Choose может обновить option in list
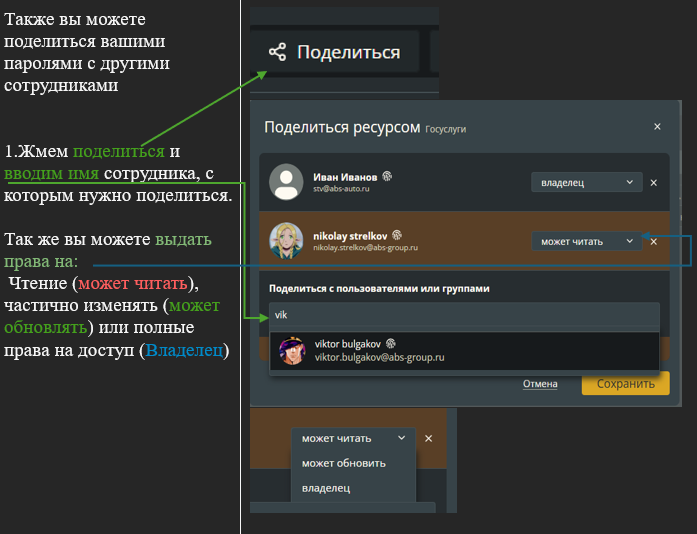Image resolution: width=697 pixels, height=534 pixels. pos(344,463)
